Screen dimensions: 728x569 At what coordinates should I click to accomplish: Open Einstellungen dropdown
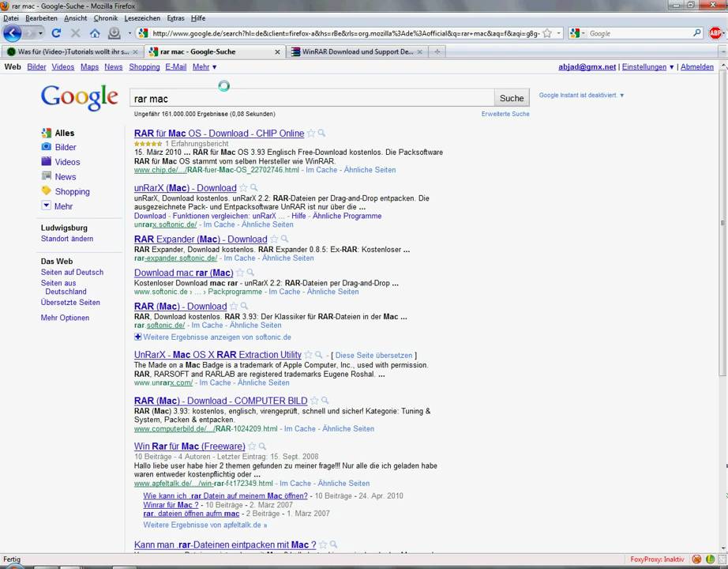pos(647,67)
